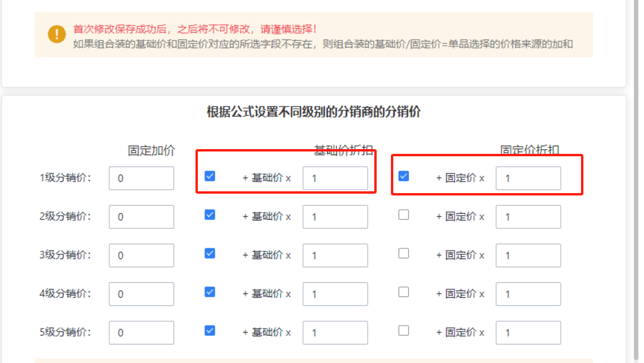644x363 pixels.
Task: Click 4级分销价 固定价 multiplier input
Action: click(528, 294)
